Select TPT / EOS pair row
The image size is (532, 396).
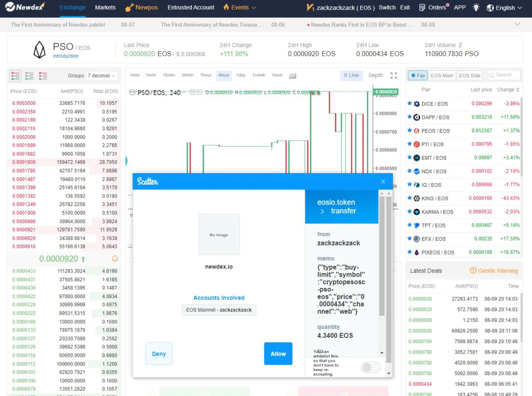464,225
